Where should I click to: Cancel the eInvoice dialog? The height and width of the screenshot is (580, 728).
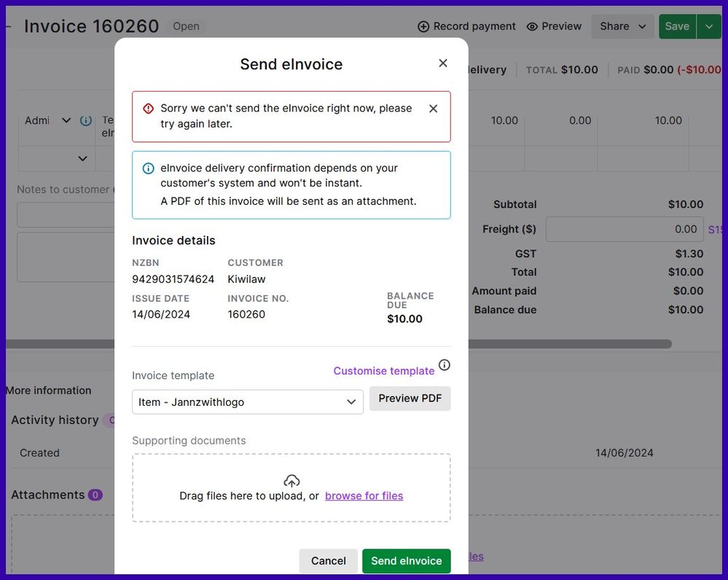tap(328, 560)
